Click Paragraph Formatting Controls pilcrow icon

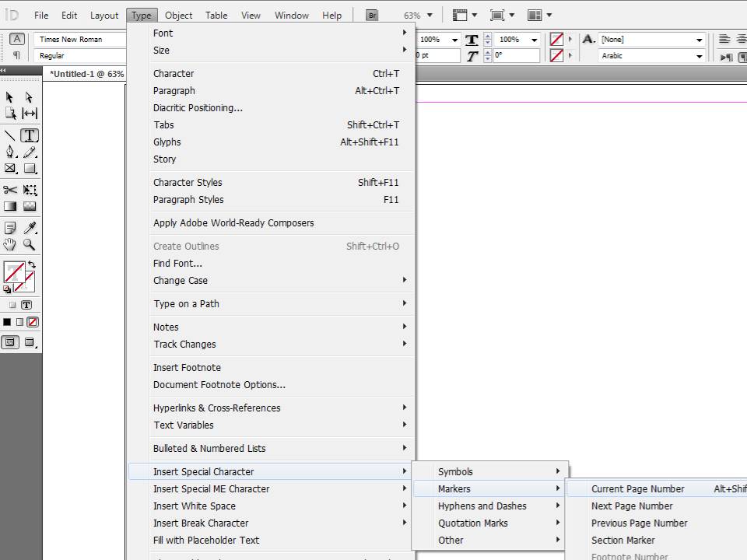[16, 55]
